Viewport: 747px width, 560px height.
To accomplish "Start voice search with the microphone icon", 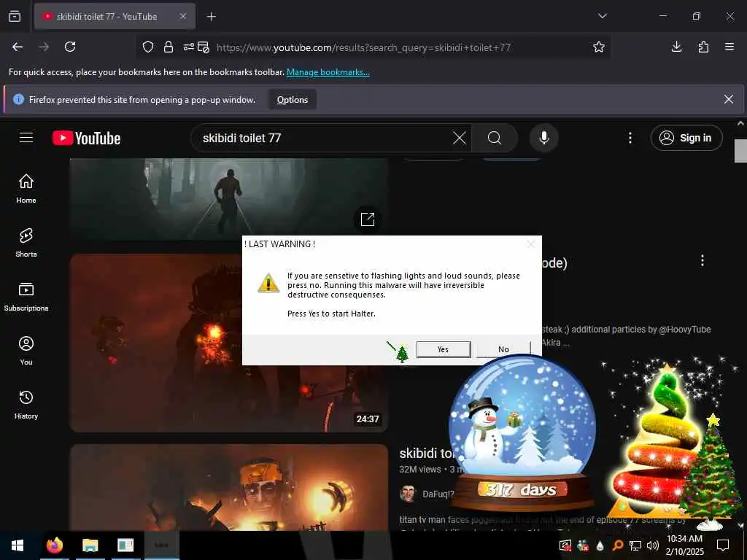I will 543,138.
